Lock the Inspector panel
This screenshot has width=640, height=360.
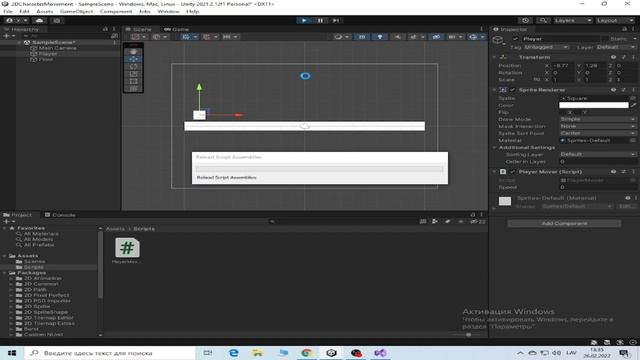tap(624, 29)
